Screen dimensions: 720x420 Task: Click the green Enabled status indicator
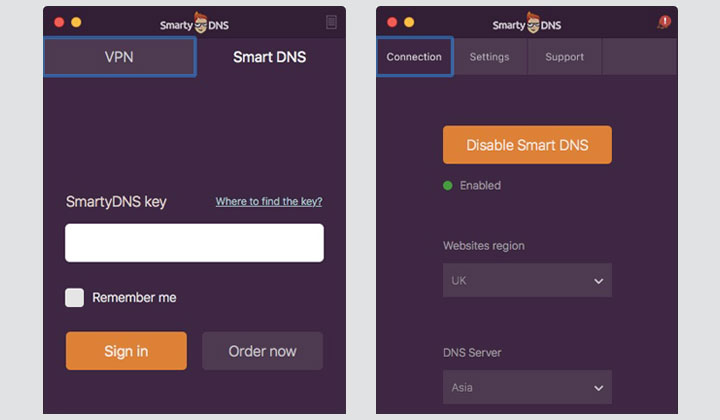[448, 185]
